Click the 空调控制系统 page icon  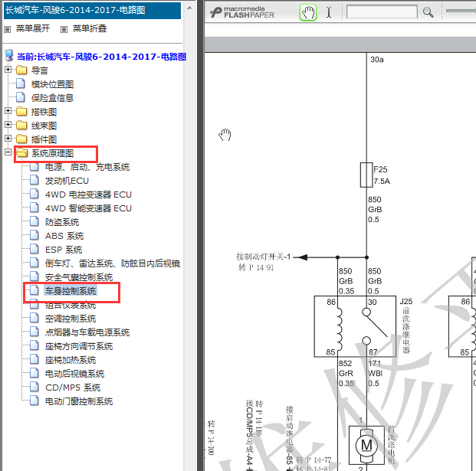pos(34,318)
